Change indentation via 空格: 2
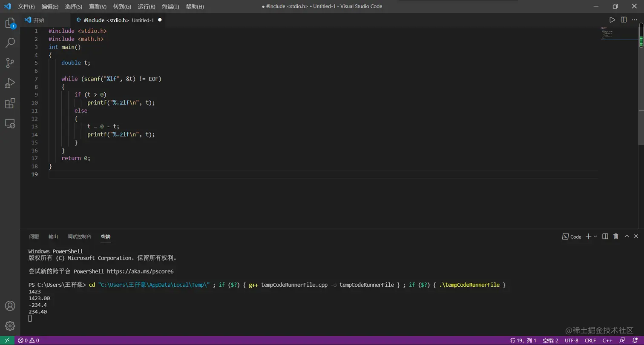The width and height of the screenshot is (644, 345). (x=550, y=340)
